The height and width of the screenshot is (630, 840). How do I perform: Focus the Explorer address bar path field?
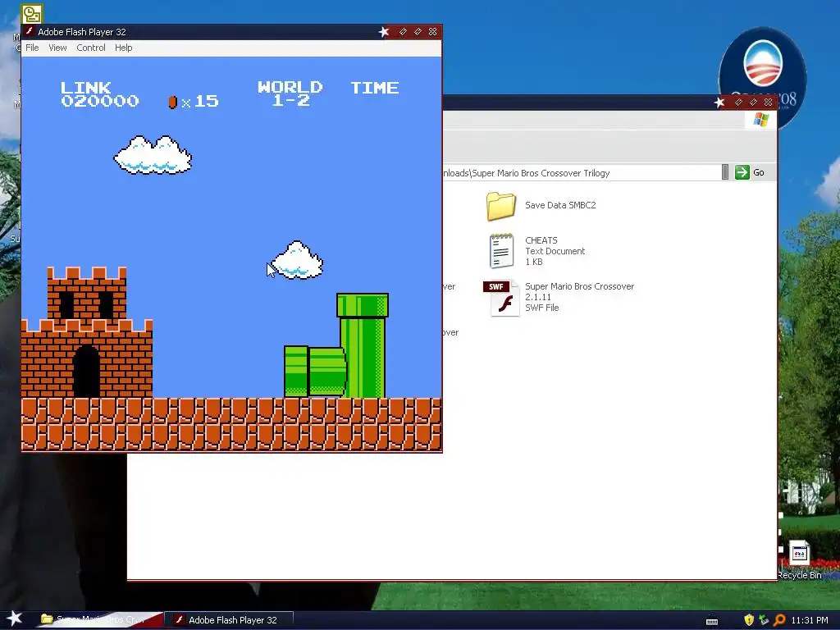coord(582,172)
